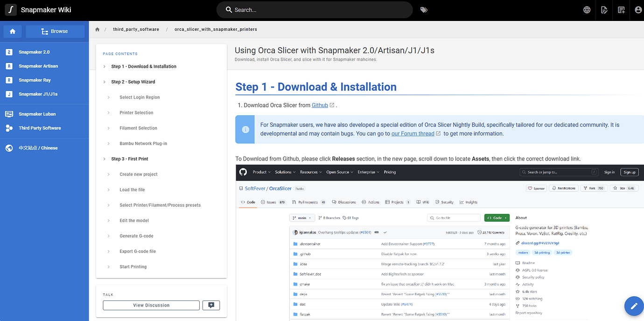Screen dimensions: 644x321
Task: Click the page edit icon in the header
Action: coord(604,9)
